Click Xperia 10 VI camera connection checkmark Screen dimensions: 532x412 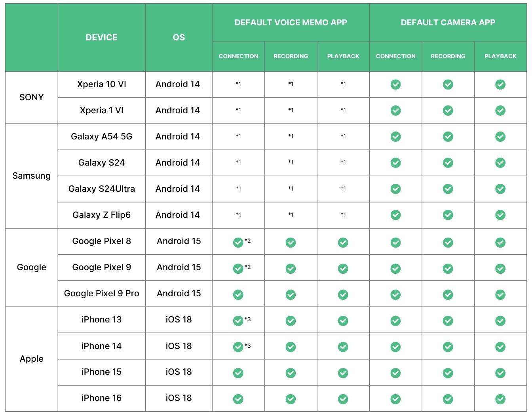pos(395,84)
